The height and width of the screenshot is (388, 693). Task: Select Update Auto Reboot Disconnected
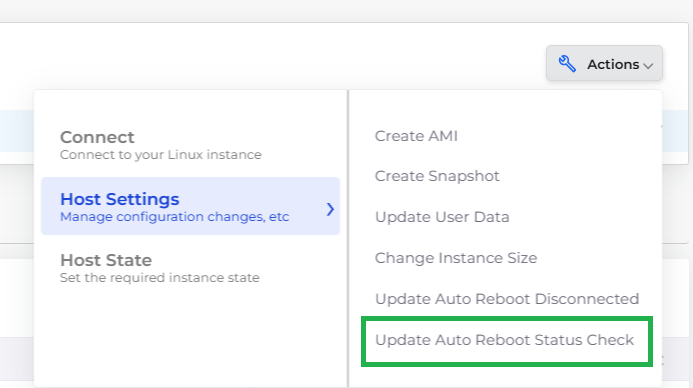(507, 299)
